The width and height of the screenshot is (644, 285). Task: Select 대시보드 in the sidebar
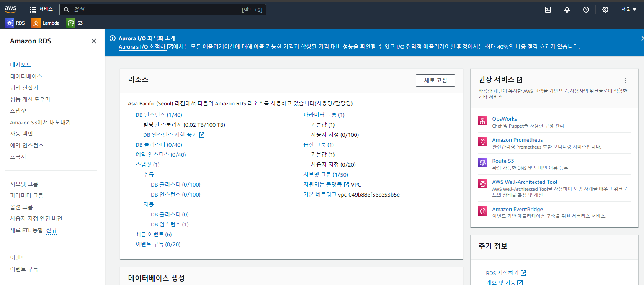coord(21,65)
